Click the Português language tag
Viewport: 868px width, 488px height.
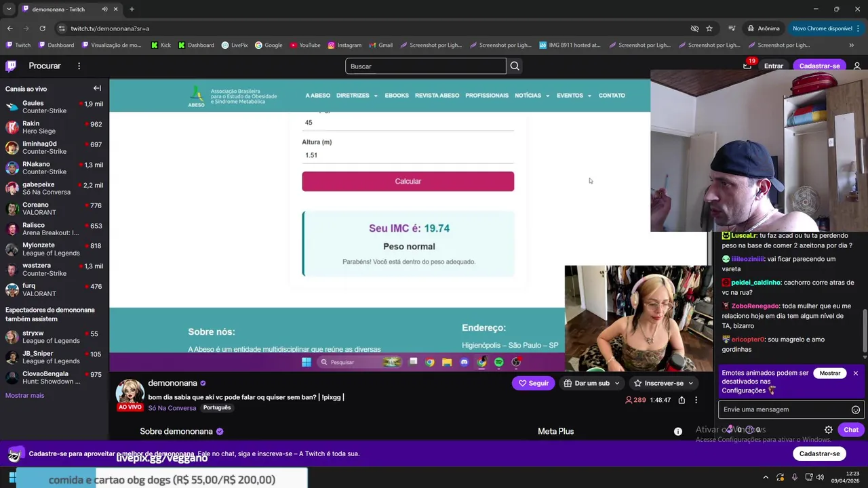pos(217,407)
